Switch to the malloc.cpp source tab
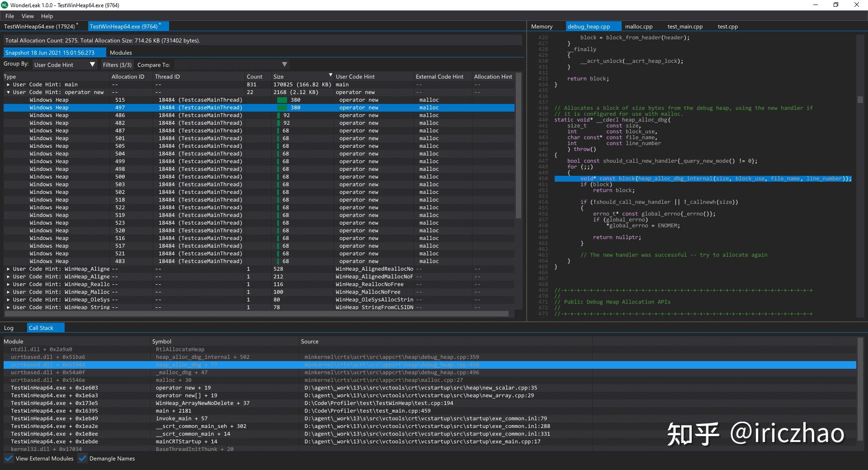Image resolution: width=868 pixels, height=470 pixels. click(x=638, y=27)
